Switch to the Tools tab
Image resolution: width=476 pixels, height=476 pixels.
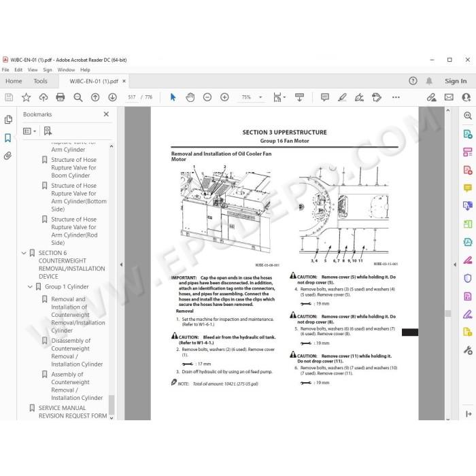(40, 81)
